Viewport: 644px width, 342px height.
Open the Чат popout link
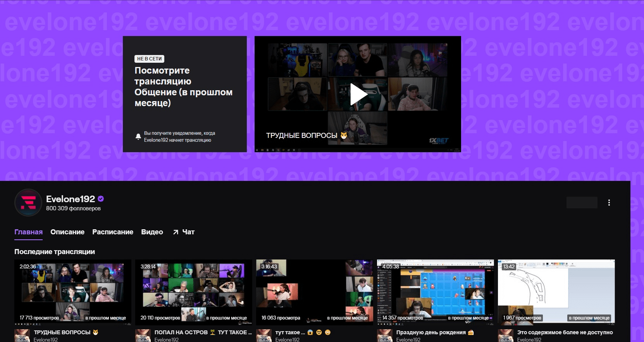[x=184, y=232]
